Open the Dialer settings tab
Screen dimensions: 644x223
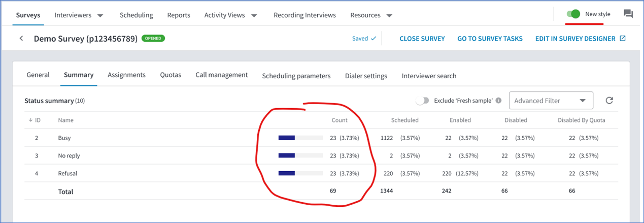click(x=366, y=76)
